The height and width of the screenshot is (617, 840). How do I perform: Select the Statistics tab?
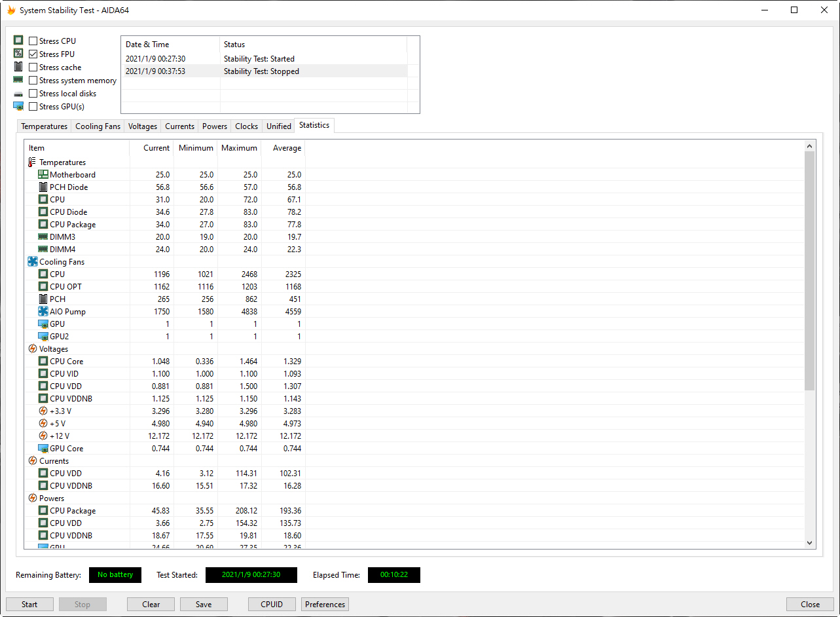314,125
